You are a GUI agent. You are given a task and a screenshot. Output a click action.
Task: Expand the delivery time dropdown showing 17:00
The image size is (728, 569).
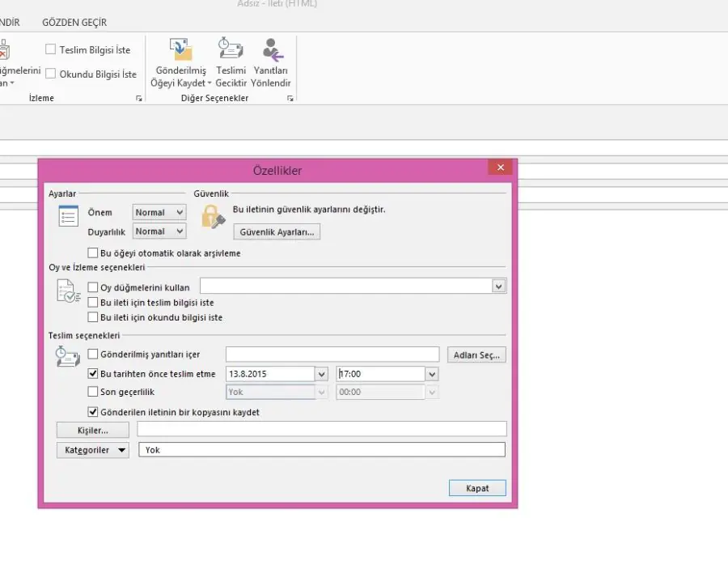tap(431, 373)
